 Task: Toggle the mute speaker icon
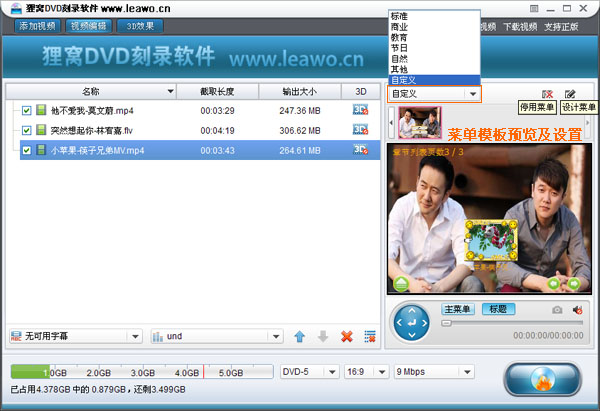(578, 310)
